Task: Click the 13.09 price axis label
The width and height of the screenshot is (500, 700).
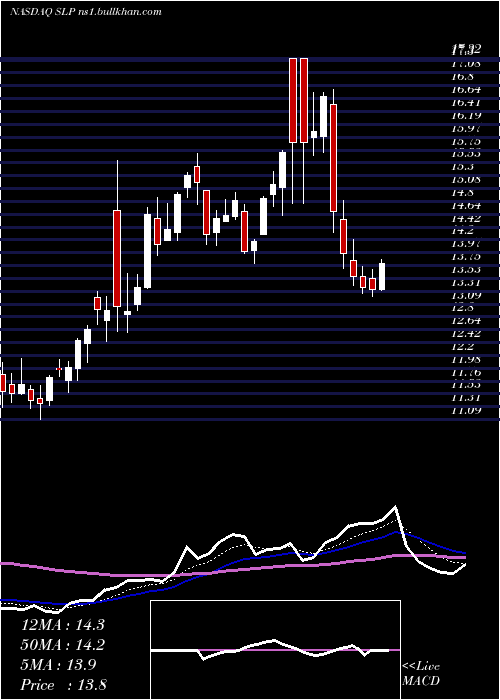Action: pyautogui.click(x=466, y=296)
